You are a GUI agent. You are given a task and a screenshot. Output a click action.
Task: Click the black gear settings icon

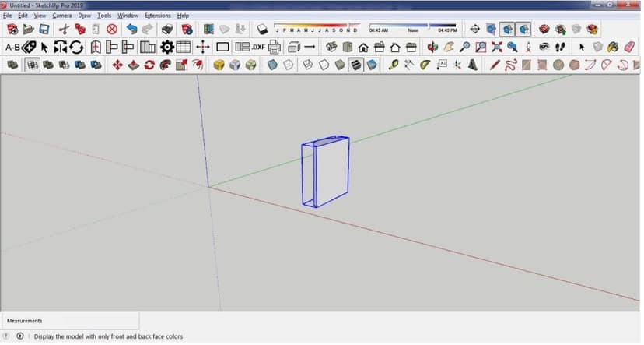(167, 48)
